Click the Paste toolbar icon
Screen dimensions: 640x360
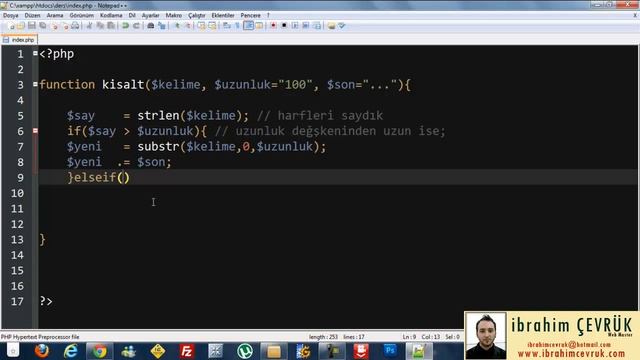pyautogui.click(x=110, y=26)
